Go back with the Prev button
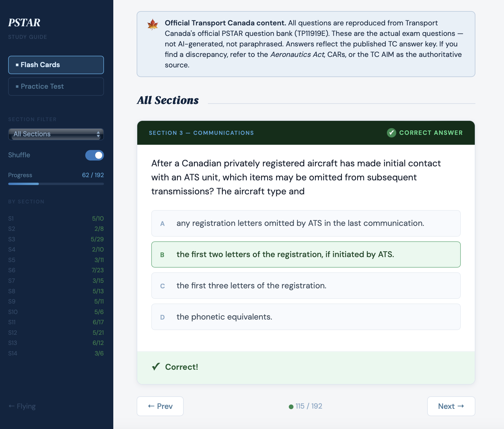Image resolution: width=504 pixels, height=429 pixels. pyautogui.click(x=160, y=406)
